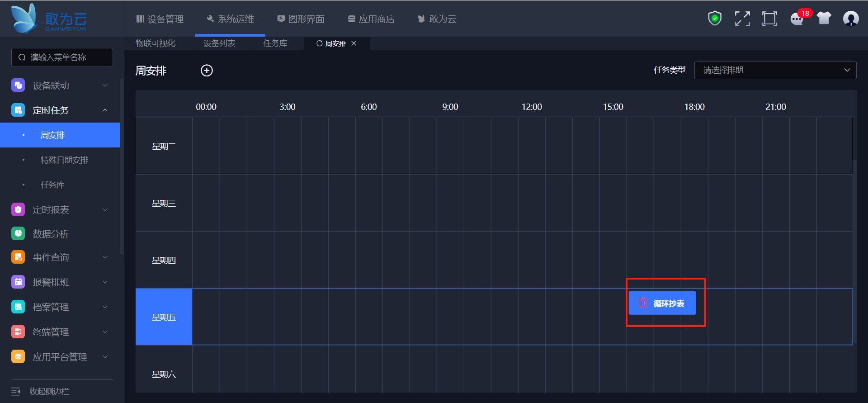This screenshot has width=868, height=403.
Task: Click the 事件查询 sidebar icon
Action: coord(18,257)
